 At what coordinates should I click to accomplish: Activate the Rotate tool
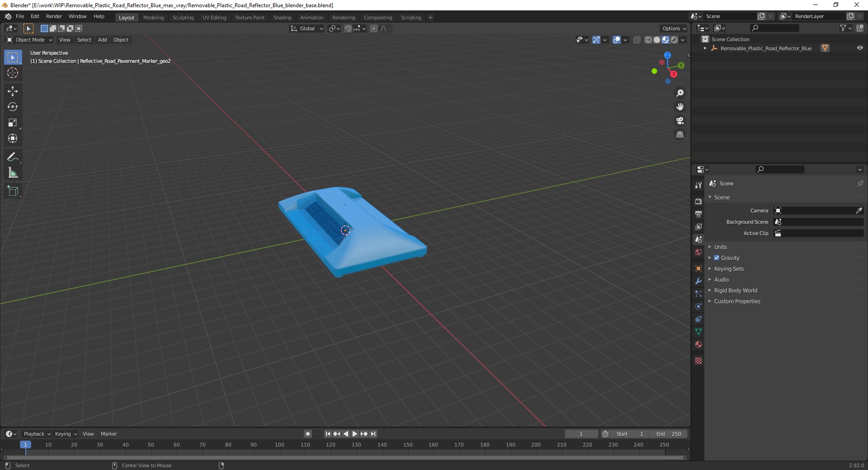[x=13, y=107]
